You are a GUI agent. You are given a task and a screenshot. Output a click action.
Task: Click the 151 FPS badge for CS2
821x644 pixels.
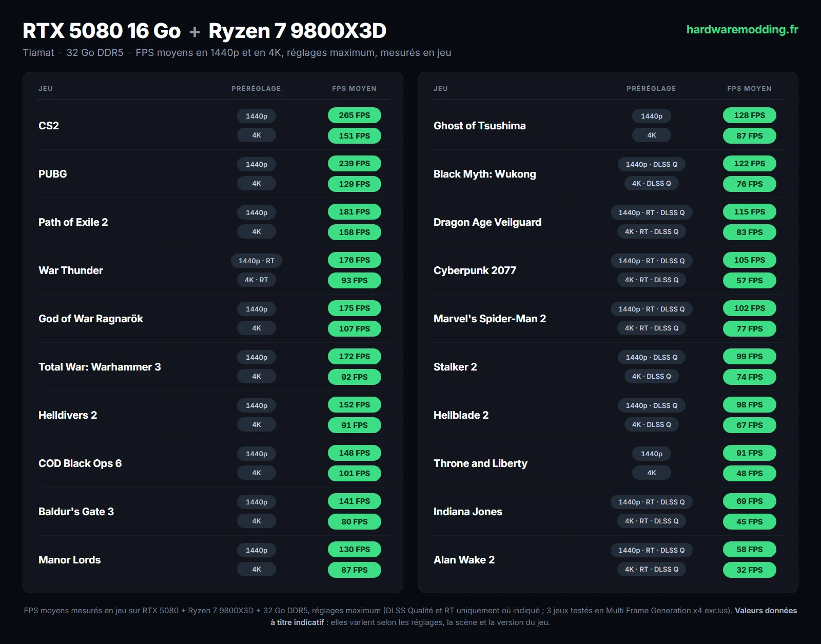(355, 136)
